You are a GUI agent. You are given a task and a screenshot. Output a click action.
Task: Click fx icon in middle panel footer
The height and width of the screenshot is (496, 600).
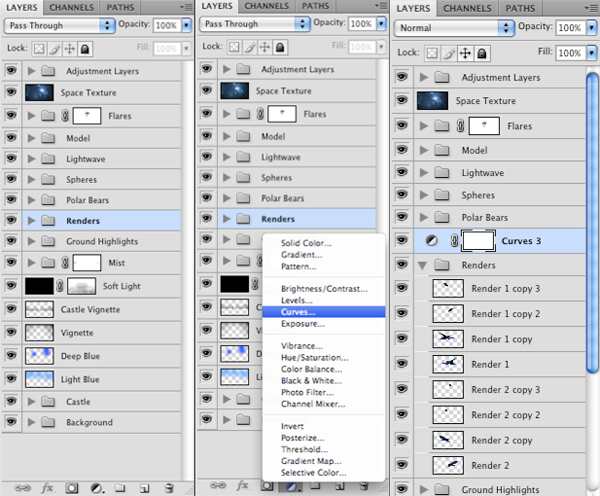[242, 486]
